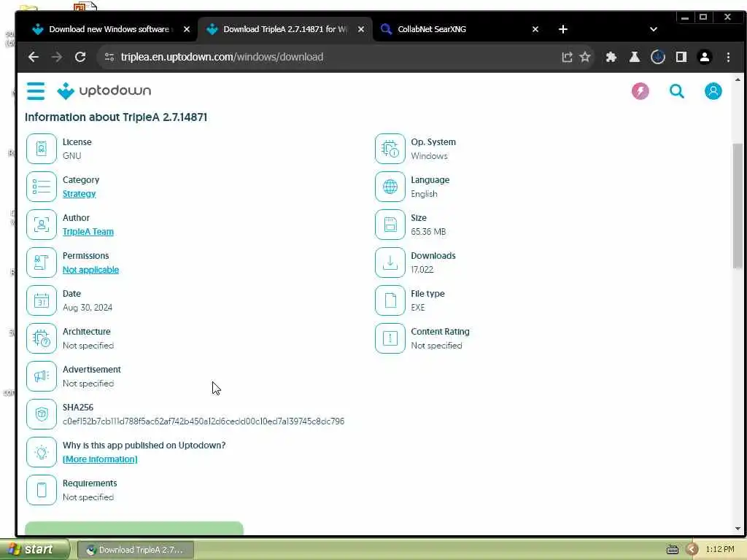Switch to CollabNet SearXNG tab
The image size is (747, 560).
432,29
